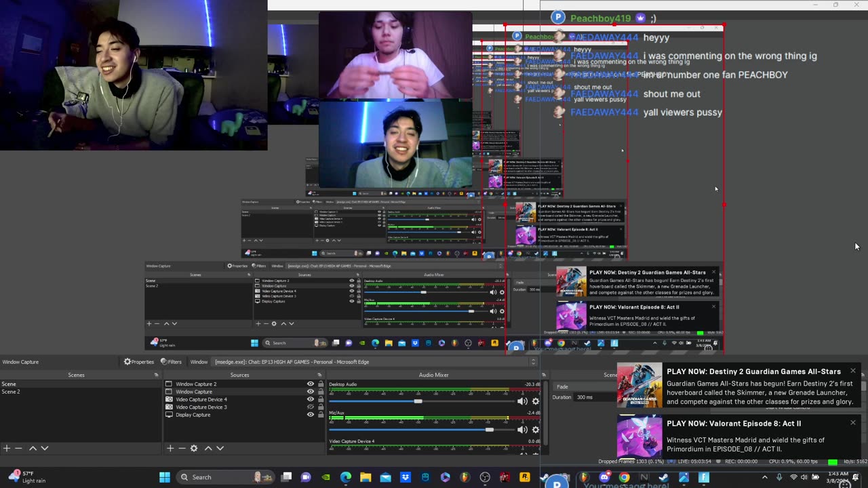Screen dimensions: 868x488
Task: Open source properties gear in Sources toolbar
Action: [194, 448]
